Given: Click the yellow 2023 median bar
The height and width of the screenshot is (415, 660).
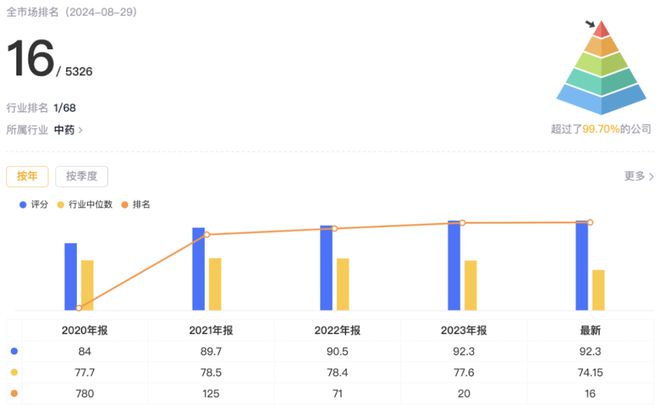Looking at the screenshot, I should pos(471,285).
